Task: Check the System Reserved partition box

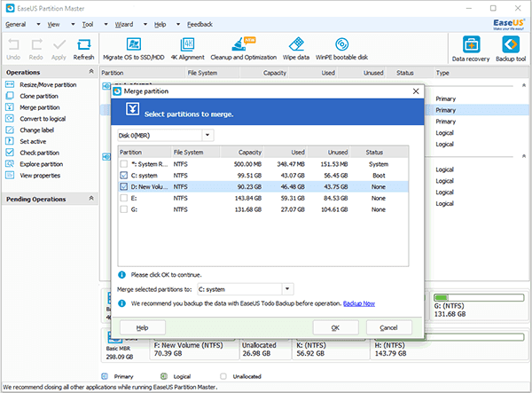Action: [x=124, y=164]
